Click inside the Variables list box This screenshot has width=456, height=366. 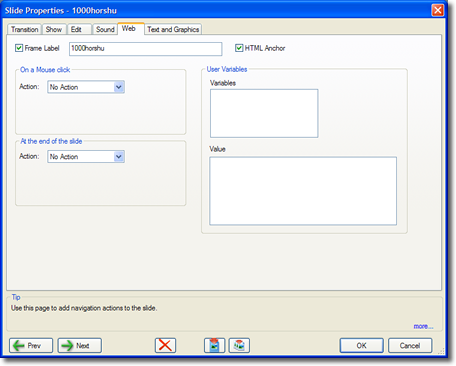[x=264, y=113]
